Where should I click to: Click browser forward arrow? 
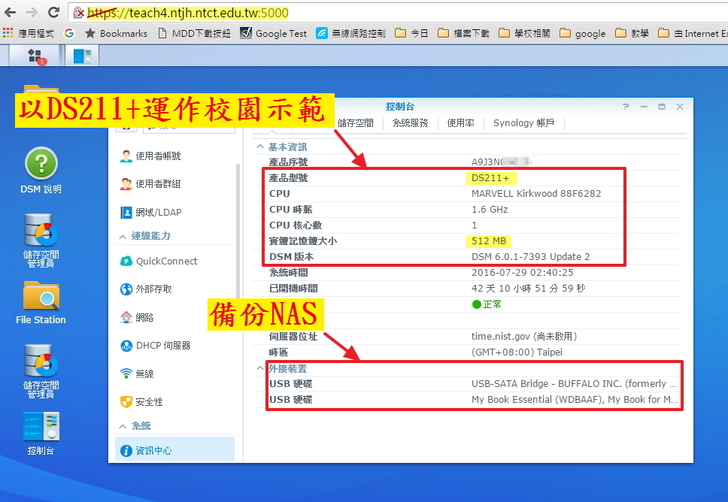(x=32, y=13)
